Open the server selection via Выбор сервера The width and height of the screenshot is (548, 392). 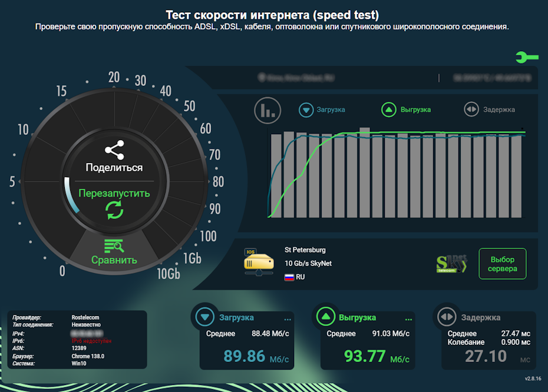click(502, 264)
